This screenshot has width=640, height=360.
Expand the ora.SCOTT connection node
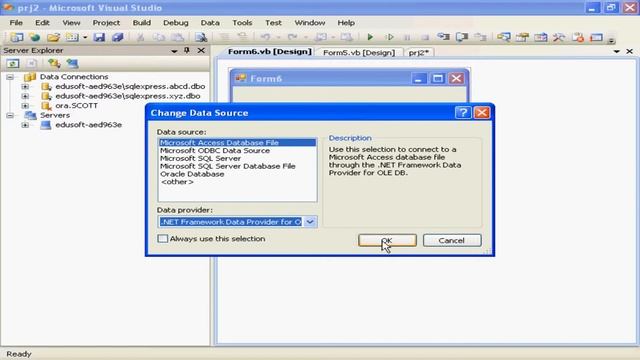coord(25,106)
